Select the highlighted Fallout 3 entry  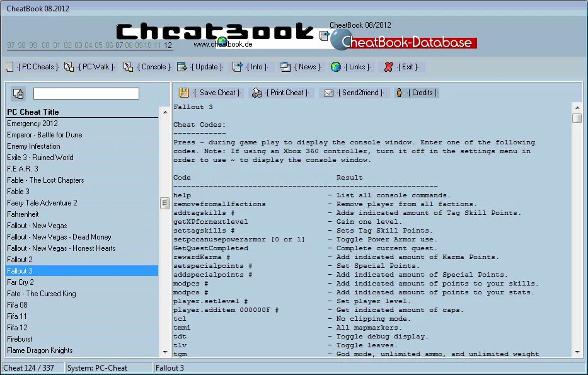coord(82,271)
